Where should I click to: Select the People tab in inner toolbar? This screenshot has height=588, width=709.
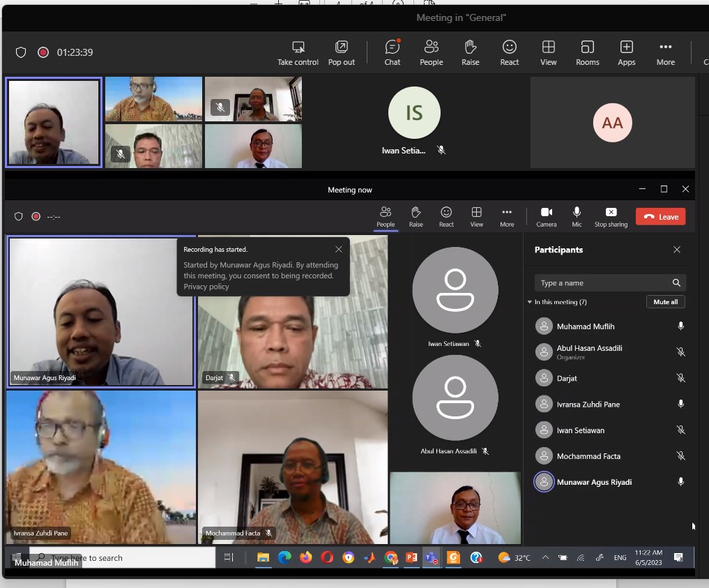tap(386, 216)
